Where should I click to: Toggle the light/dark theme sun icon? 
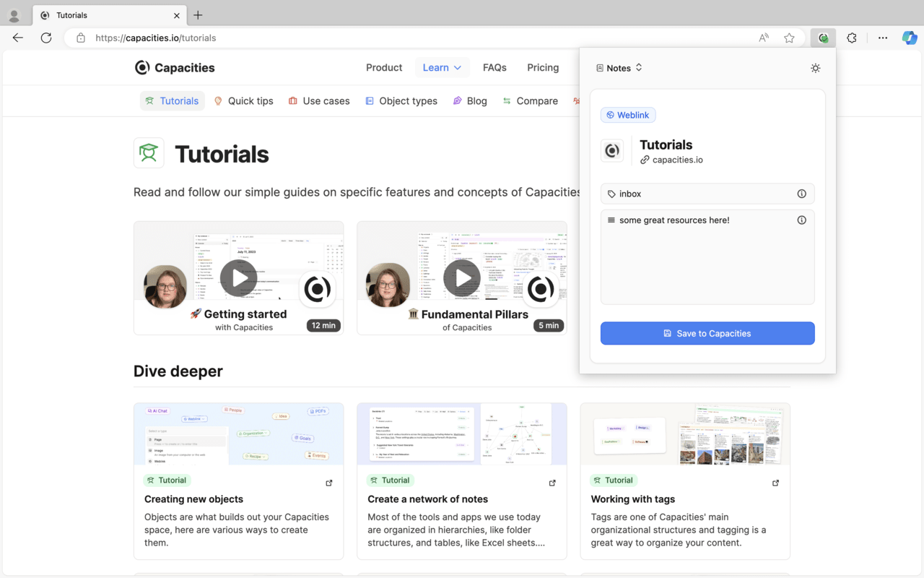tap(816, 68)
